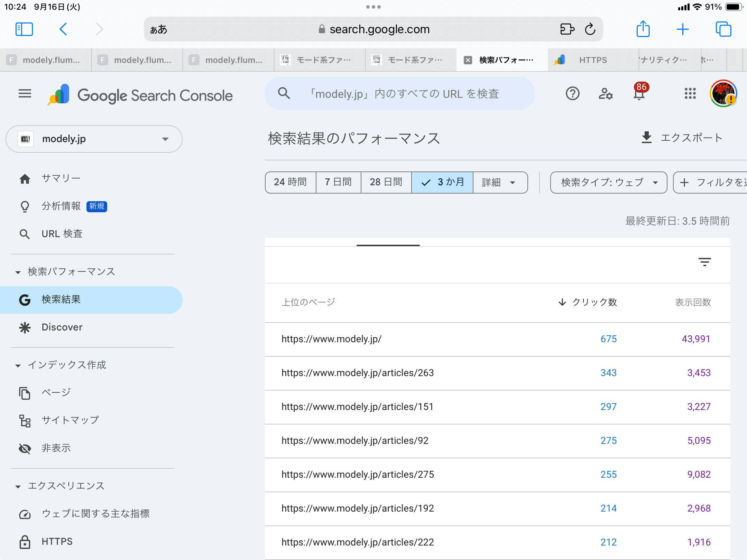This screenshot has height=560, width=747.
Task: Open 検索タイプ: ウェブ dropdown
Action: pyautogui.click(x=608, y=182)
